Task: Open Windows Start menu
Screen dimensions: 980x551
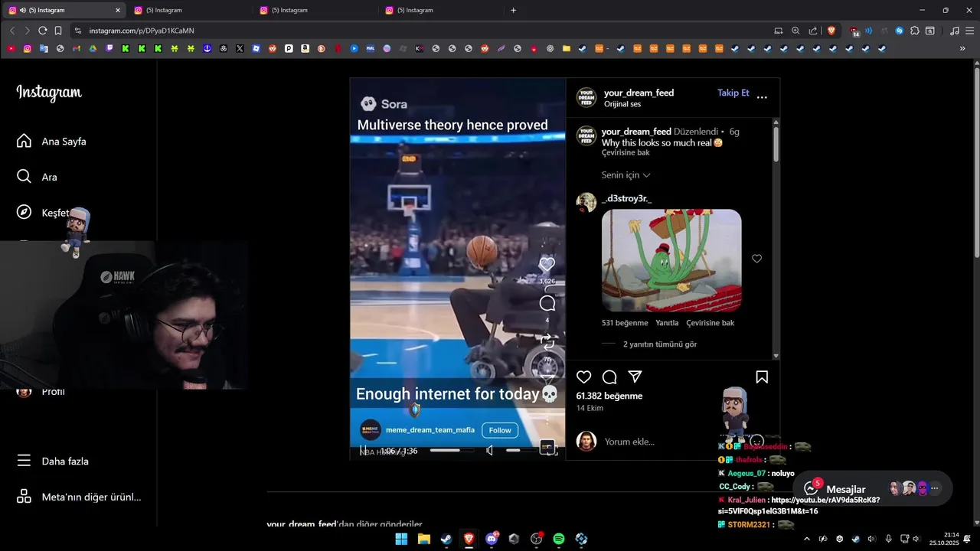Action: click(x=401, y=539)
